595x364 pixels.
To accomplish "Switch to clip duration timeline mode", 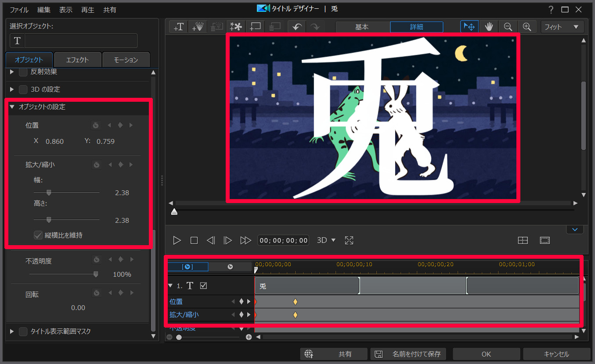I will pyautogui.click(x=188, y=267).
